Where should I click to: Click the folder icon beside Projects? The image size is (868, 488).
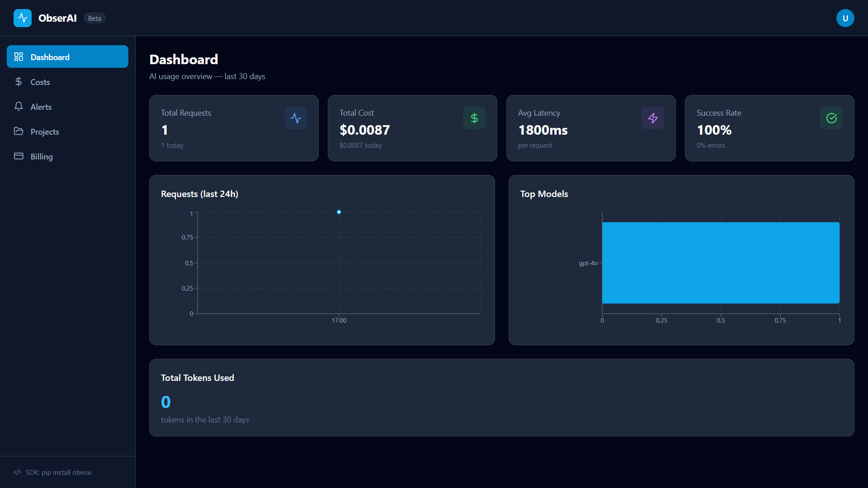(x=19, y=131)
